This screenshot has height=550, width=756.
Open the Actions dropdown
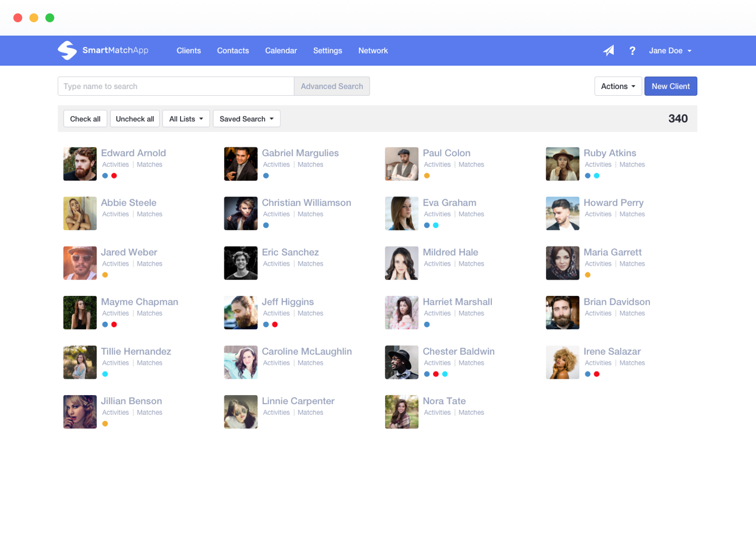[618, 86]
